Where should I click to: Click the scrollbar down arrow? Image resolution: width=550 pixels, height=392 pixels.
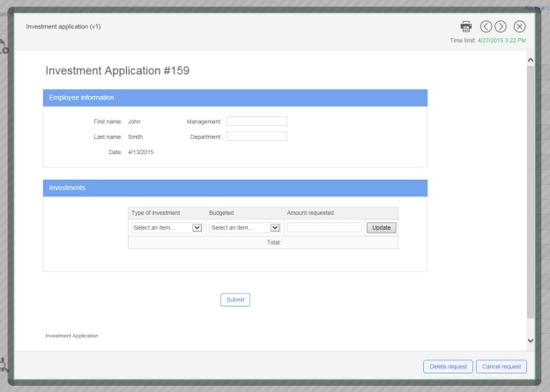tap(530, 341)
